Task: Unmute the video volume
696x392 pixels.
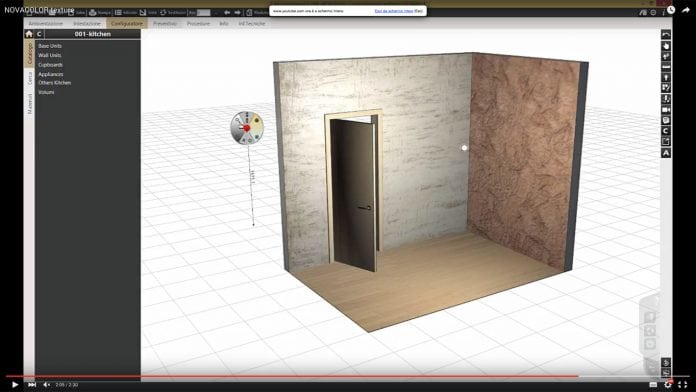Action: tap(47, 384)
